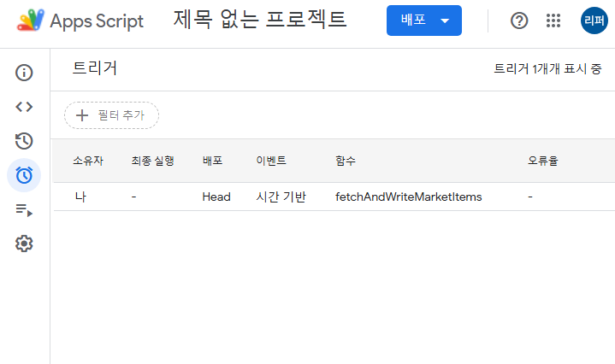Click the 함수 column header
615x364 pixels.
(x=346, y=161)
